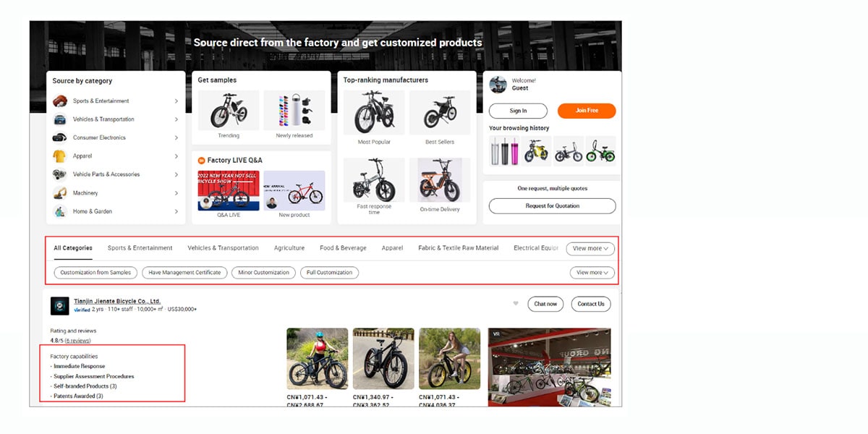868x434 pixels.
Task: Click the Home & Garden category icon
Action: 60,211
